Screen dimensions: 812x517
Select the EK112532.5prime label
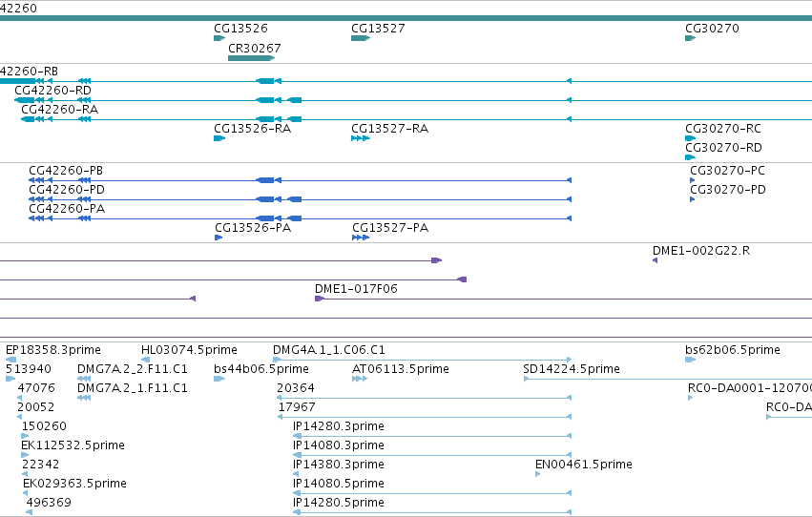(x=73, y=446)
